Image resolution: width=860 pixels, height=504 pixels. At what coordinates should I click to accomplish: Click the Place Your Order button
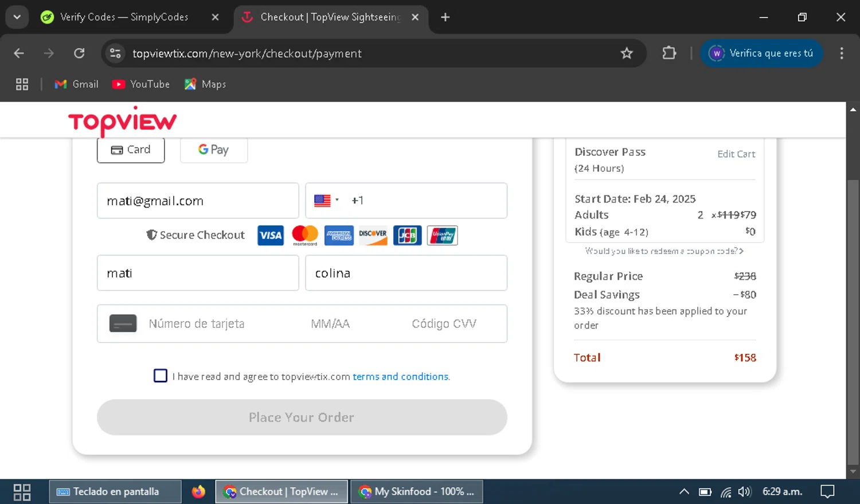click(x=302, y=417)
